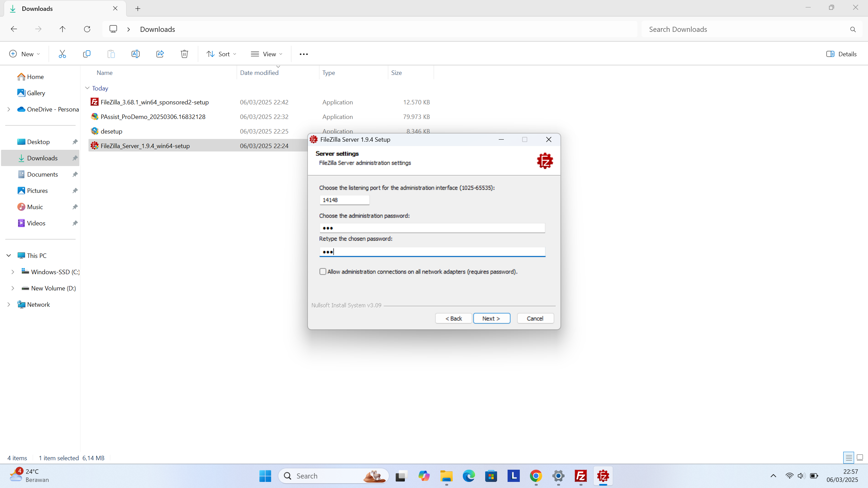The height and width of the screenshot is (488, 868).
Task: Click the administration password field
Action: [x=432, y=228]
